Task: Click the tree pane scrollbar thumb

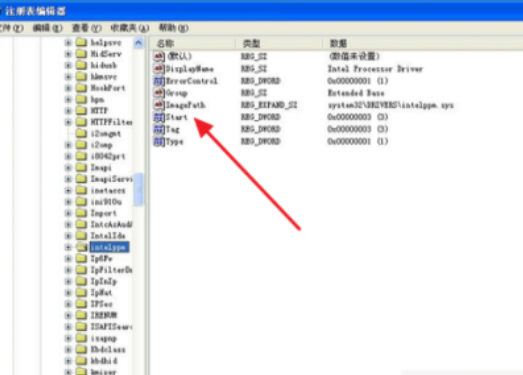Action: coord(138,189)
